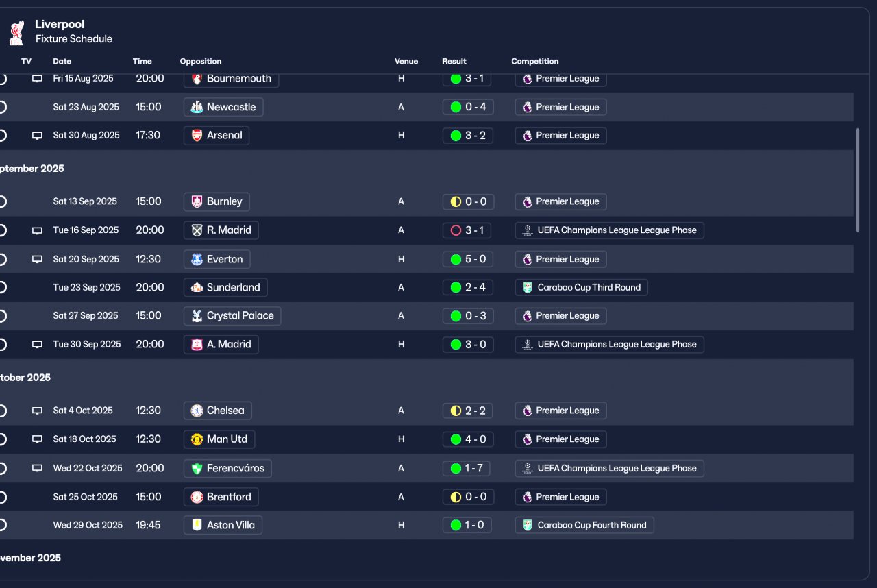
Task: View the 1 - 7 result against Ferencváros
Action: [467, 469]
